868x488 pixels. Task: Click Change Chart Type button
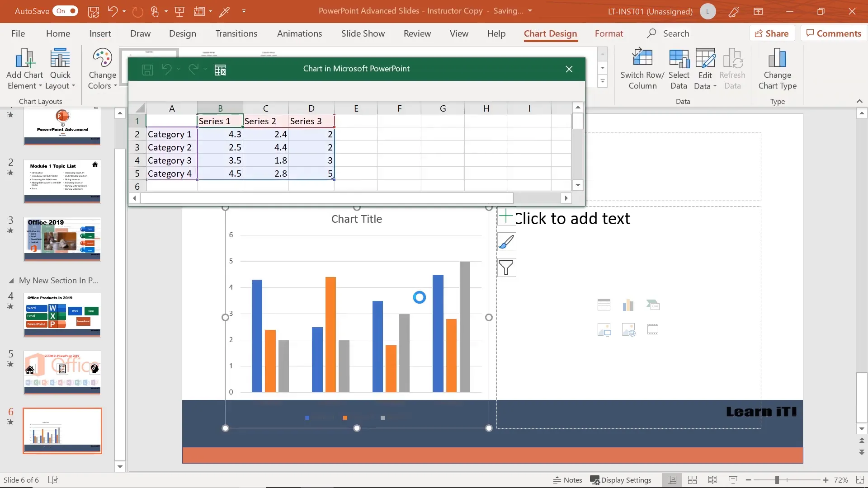(777, 69)
